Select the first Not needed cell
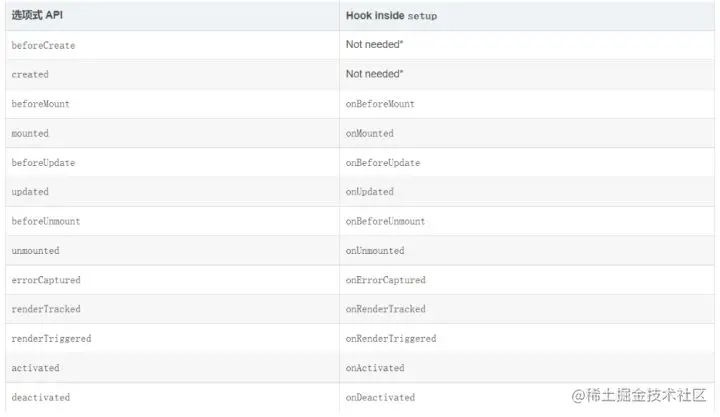This screenshot has width=720, height=417. (x=527, y=45)
